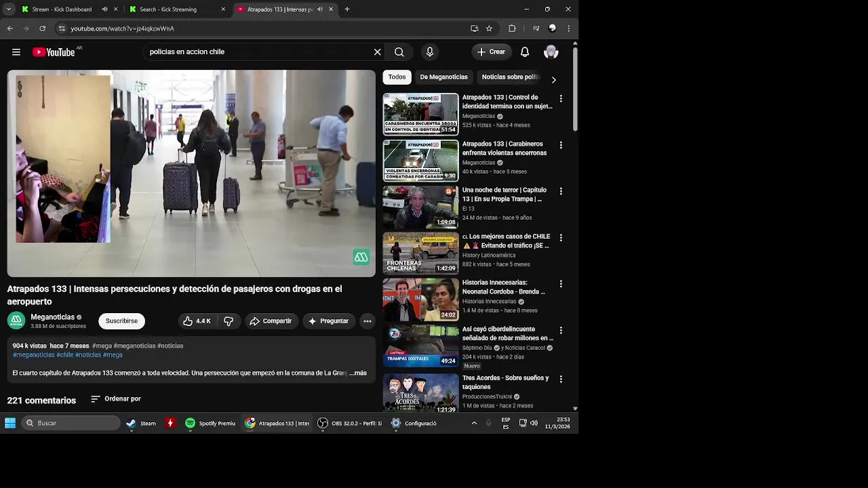This screenshot has width=868, height=488.
Task: Clear the search box with X
Action: point(378,52)
